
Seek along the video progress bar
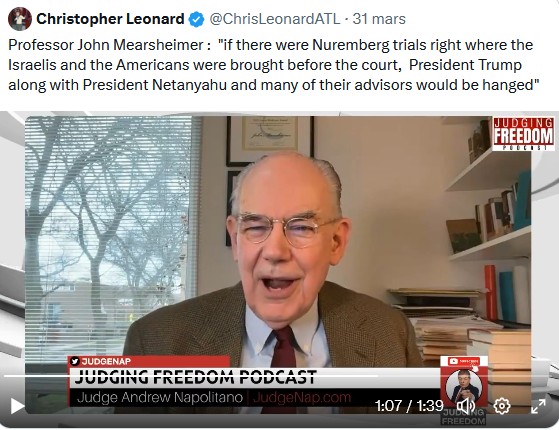coord(279,376)
